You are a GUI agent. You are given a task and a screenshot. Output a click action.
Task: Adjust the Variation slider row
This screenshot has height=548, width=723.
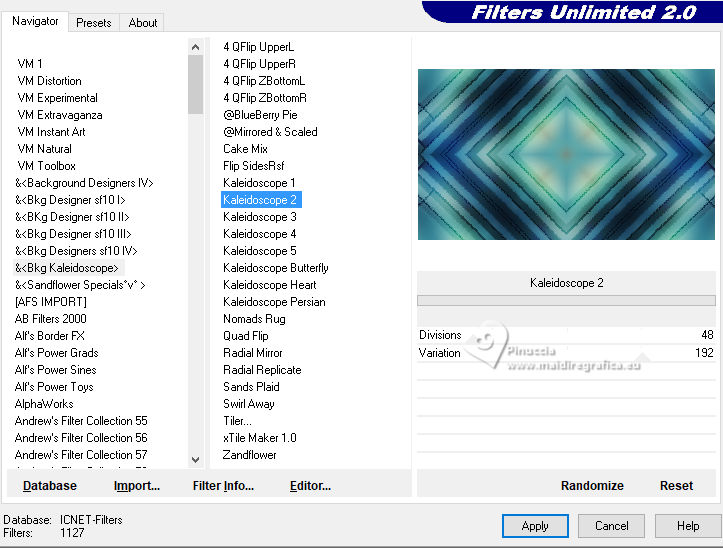pos(566,353)
